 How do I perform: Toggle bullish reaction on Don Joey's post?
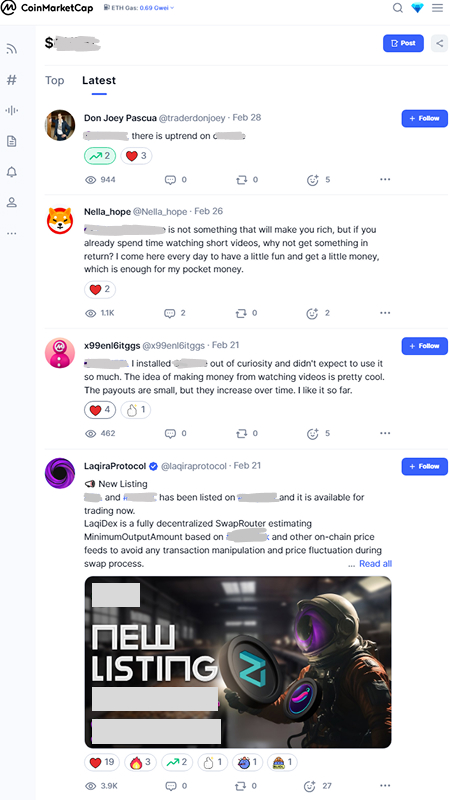pyautogui.click(x=100, y=156)
